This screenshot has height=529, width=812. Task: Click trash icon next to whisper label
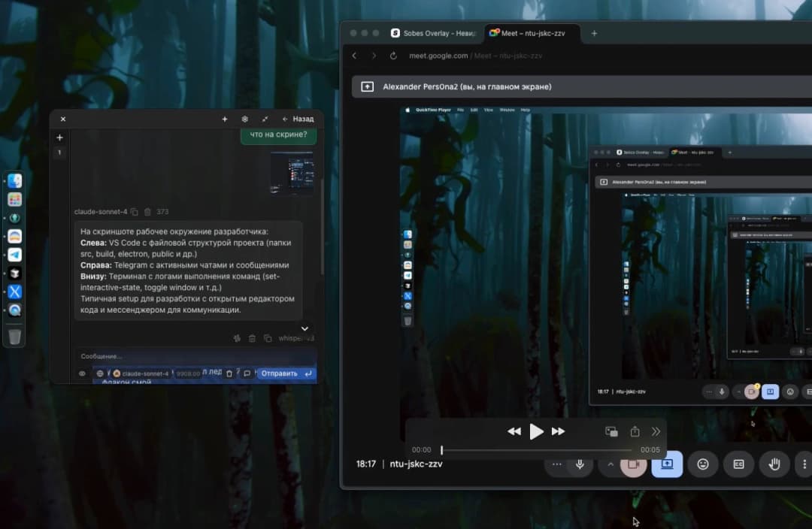pos(252,339)
